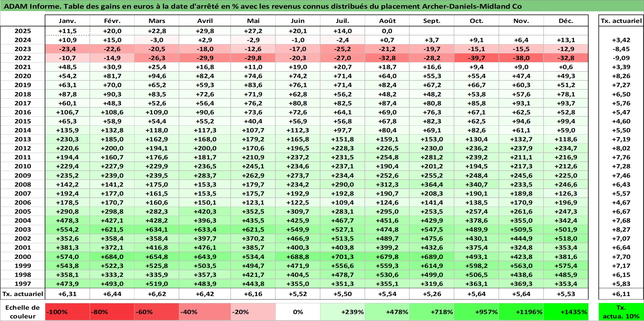Screen dimensions: 644x321
Task: Select the September 2007 cell '+208,3'
Action: pos(432,194)
